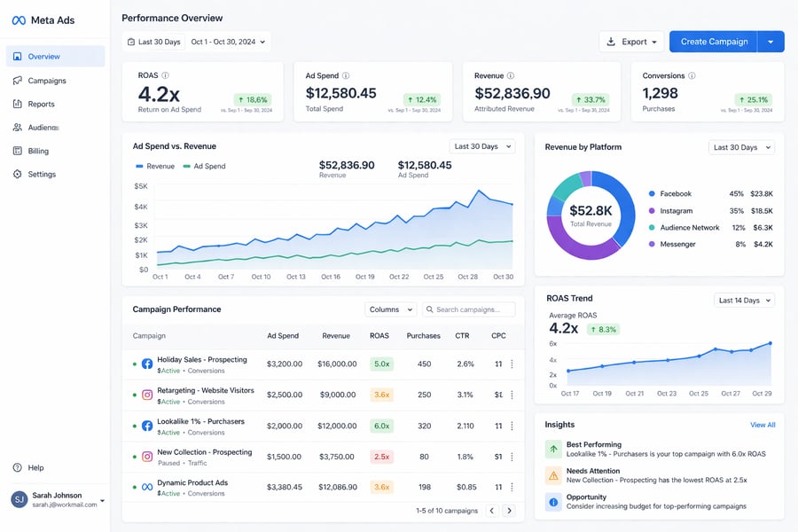The width and height of the screenshot is (798, 532).
Task: Click the Export download icon
Action: coord(610,41)
